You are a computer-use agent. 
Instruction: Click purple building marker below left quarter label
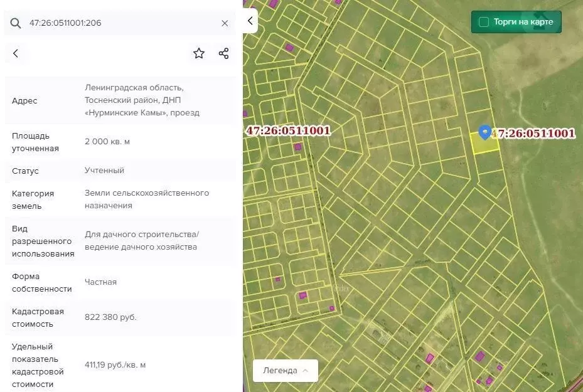coord(297,147)
